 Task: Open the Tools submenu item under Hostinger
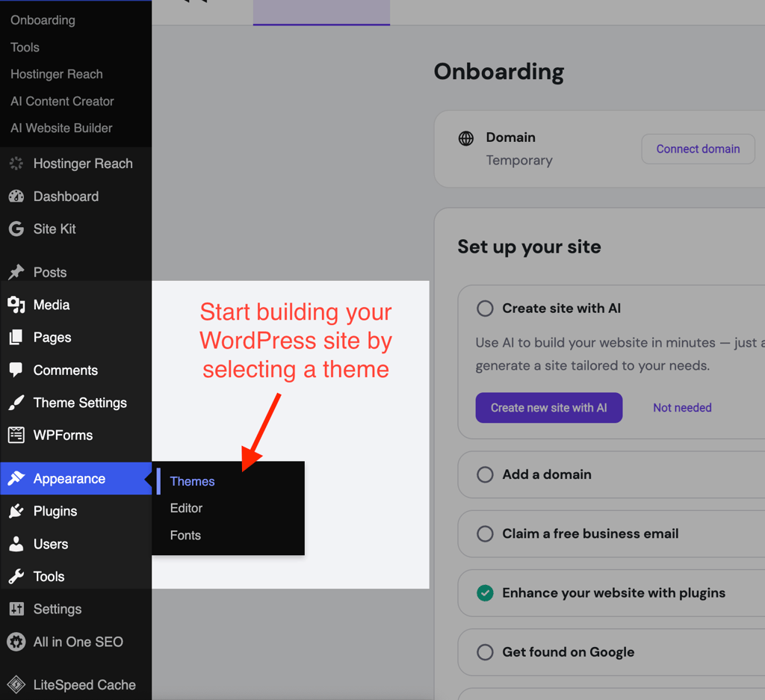tap(25, 47)
